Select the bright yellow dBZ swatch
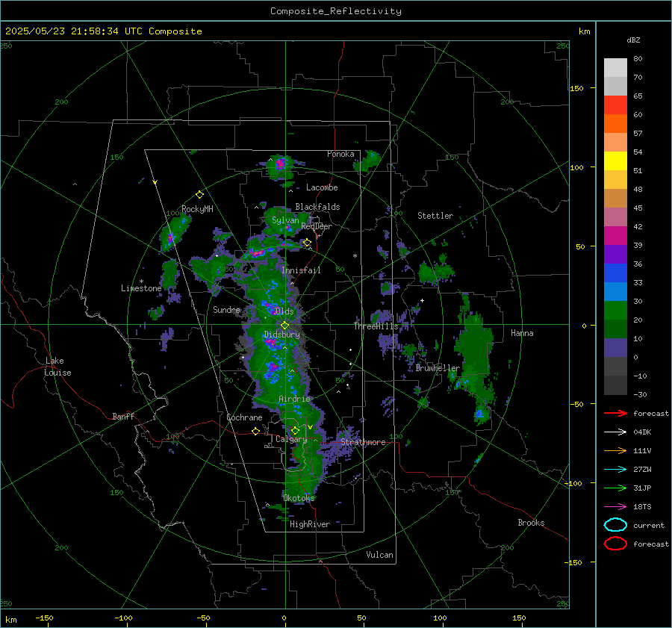 point(615,161)
